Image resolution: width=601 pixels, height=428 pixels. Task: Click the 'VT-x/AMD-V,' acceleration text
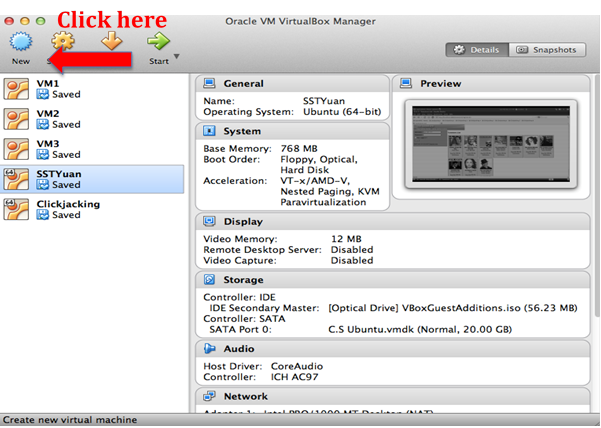[315, 180]
